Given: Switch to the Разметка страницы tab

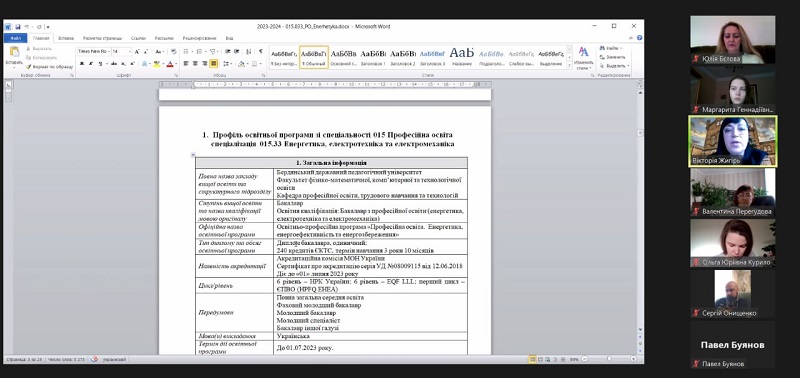Looking at the screenshot, I should [x=102, y=38].
